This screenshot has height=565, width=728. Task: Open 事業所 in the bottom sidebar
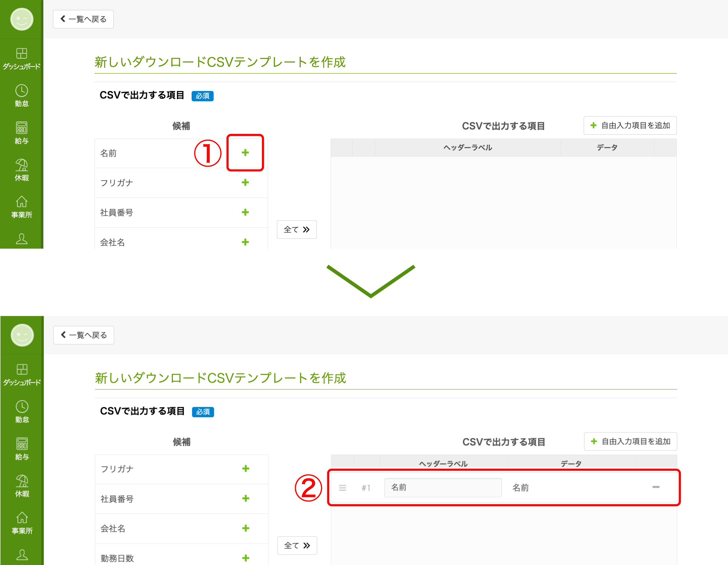point(22,523)
